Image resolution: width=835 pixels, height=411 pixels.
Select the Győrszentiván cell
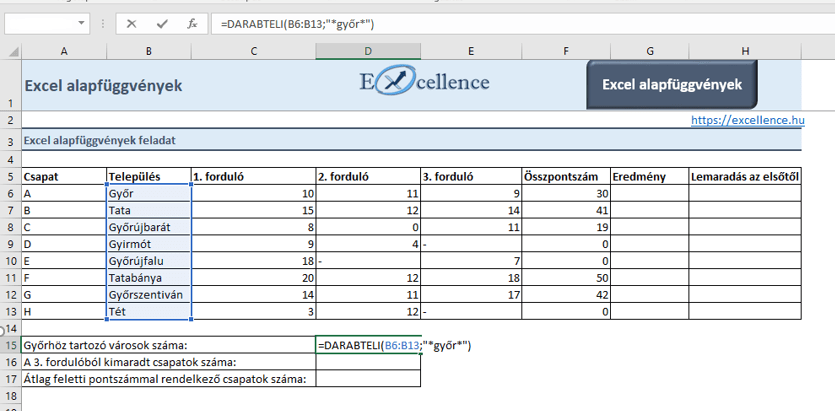click(x=149, y=294)
